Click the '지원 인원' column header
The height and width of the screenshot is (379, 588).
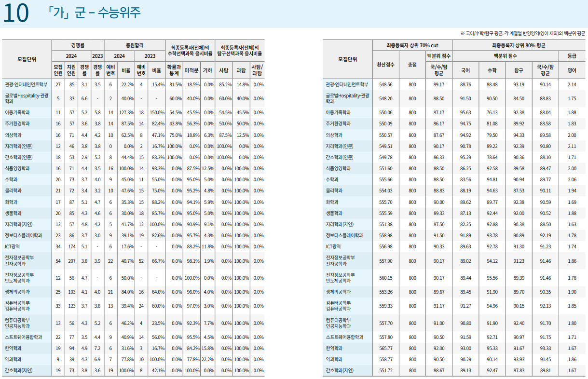71,70
